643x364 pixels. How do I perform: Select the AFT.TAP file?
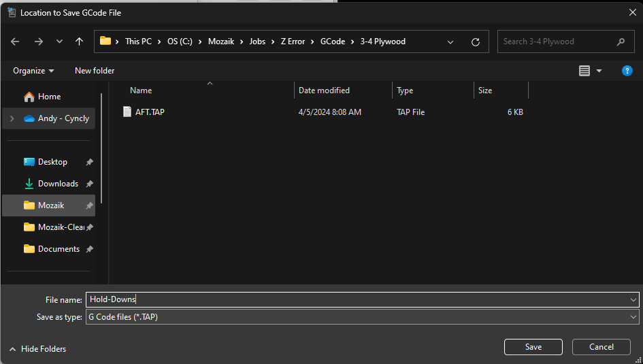point(150,112)
